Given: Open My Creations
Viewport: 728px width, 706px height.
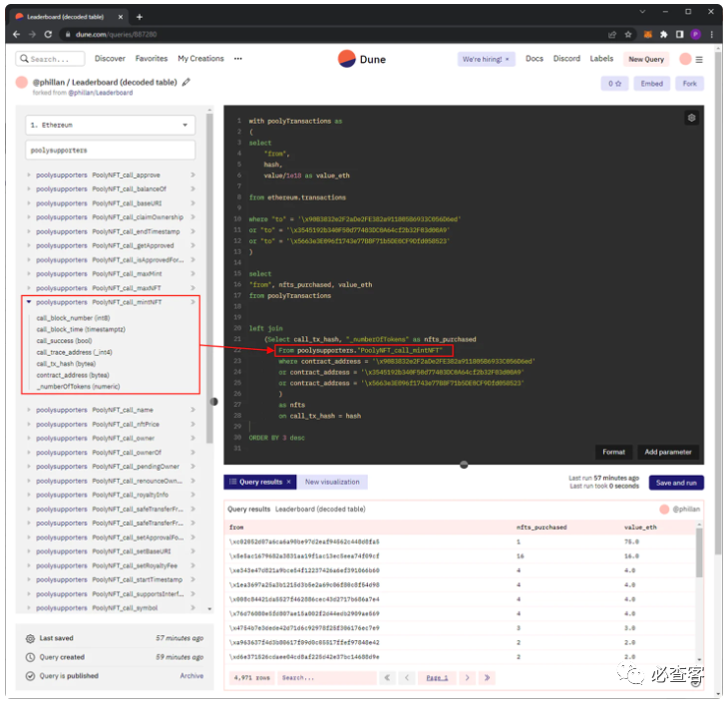Looking at the screenshot, I should click(200, 59).
